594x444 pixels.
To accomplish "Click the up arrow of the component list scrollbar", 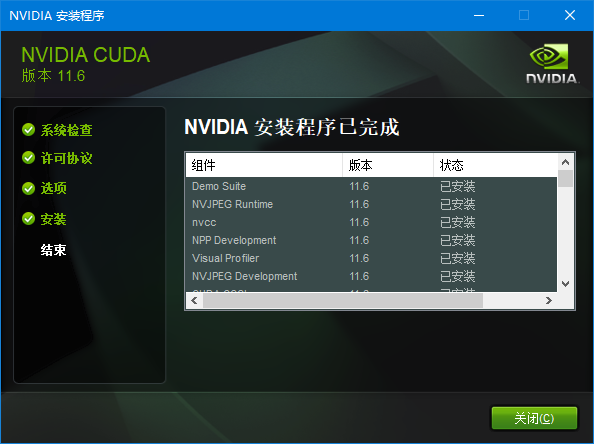I will [x=565, y=162].
